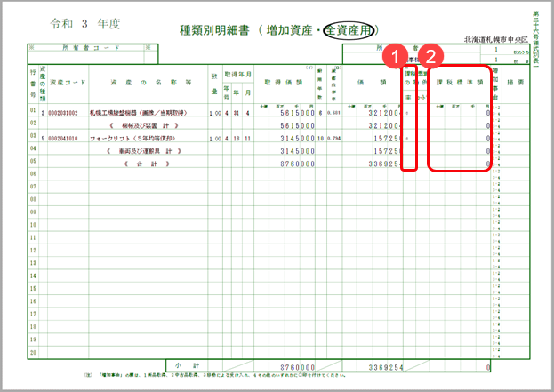This screenshot has height=392, width=554.
Task: Click the 8760000 value in the 小計 row
Action: click(298, 367)
